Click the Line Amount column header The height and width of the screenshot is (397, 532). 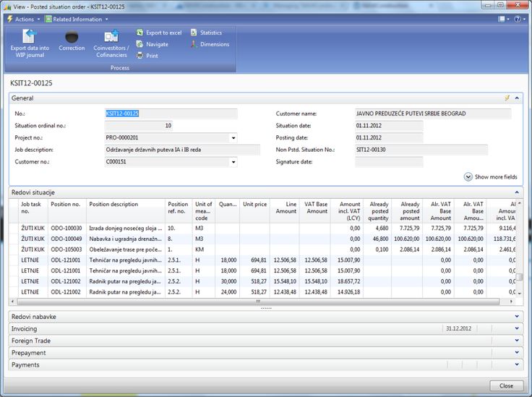(x=285, y=210)
